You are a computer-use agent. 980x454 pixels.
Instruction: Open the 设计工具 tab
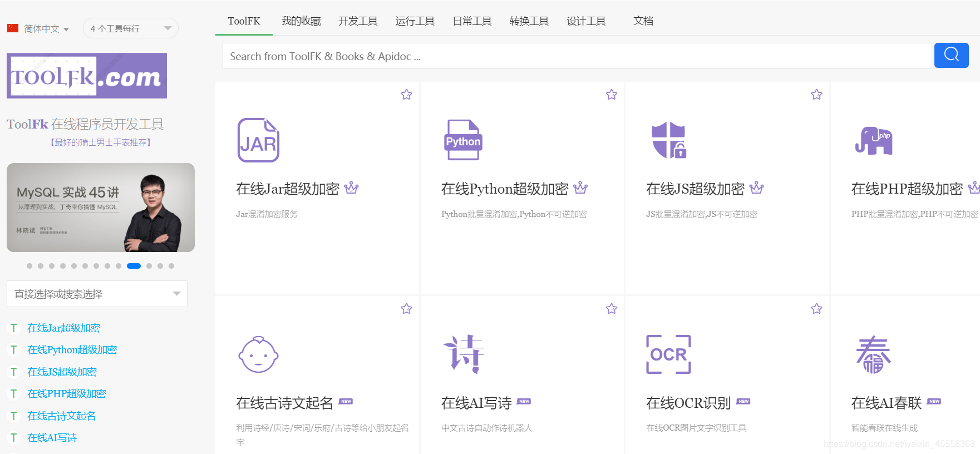586,21
